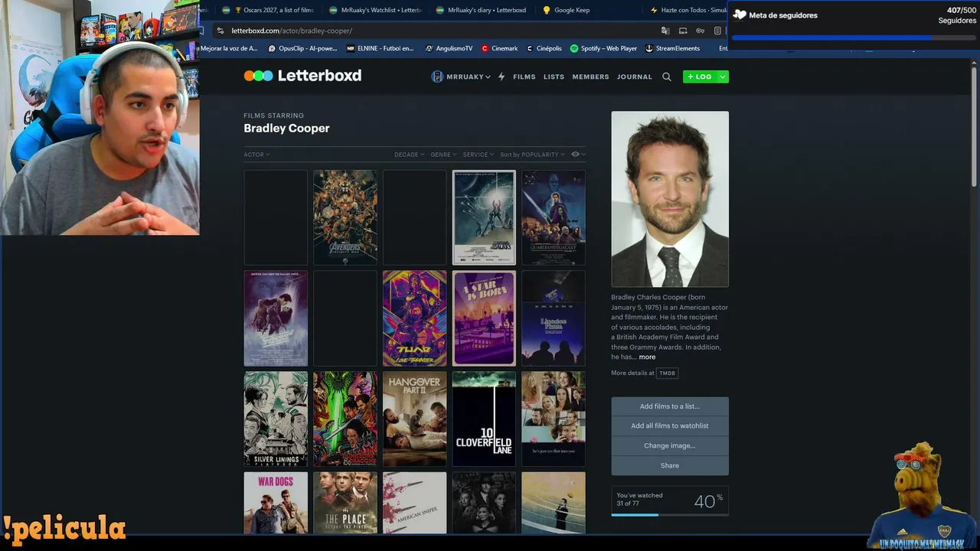Open The Place Beyond the Pines poster
The image size is (980, 551).
tap(345, 503)
